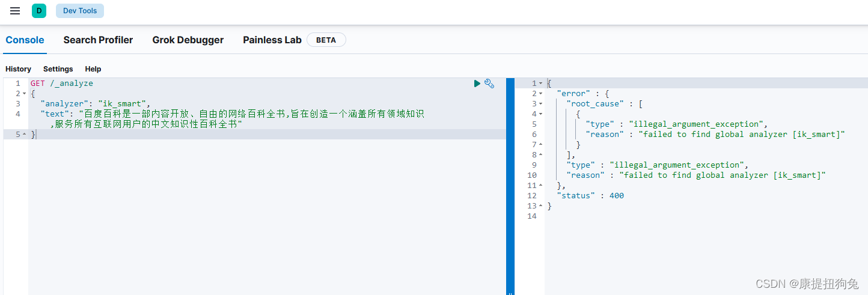The width and height of the screenshot is (868, 295).
Task: Switch to the Console tab
Action: tap(25, 40)
